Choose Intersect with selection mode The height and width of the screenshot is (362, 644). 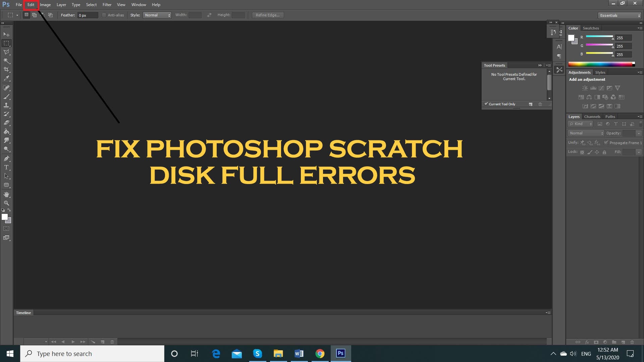(x=51, y=15)
